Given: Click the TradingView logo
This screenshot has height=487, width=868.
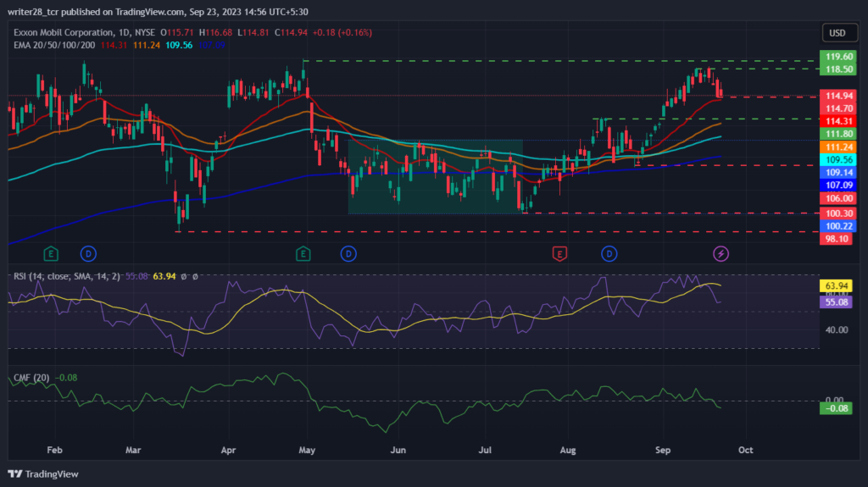Looking at the screenshot, I should coord(43,473).
